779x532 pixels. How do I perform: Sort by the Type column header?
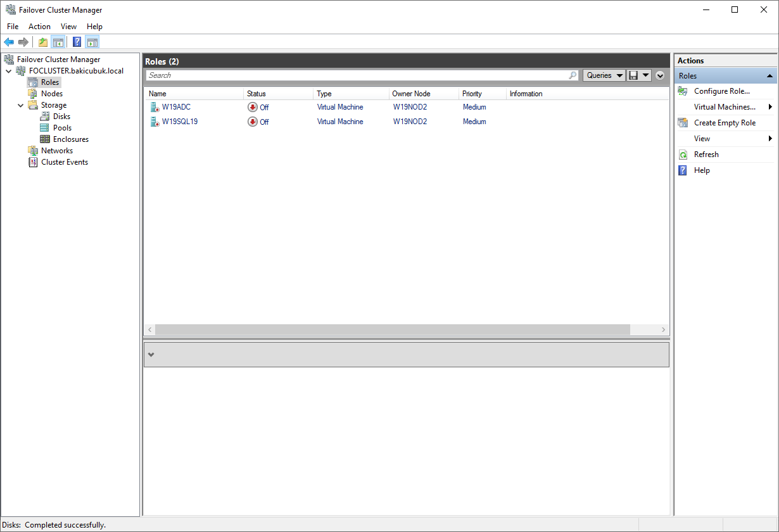pyautogui.click(x=351, y=94)
